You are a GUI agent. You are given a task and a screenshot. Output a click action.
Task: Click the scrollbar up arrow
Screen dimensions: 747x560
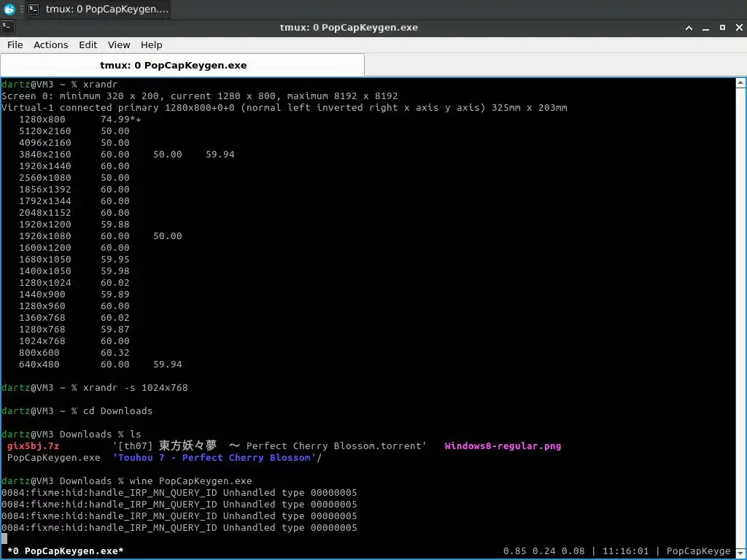click(740, 83)
